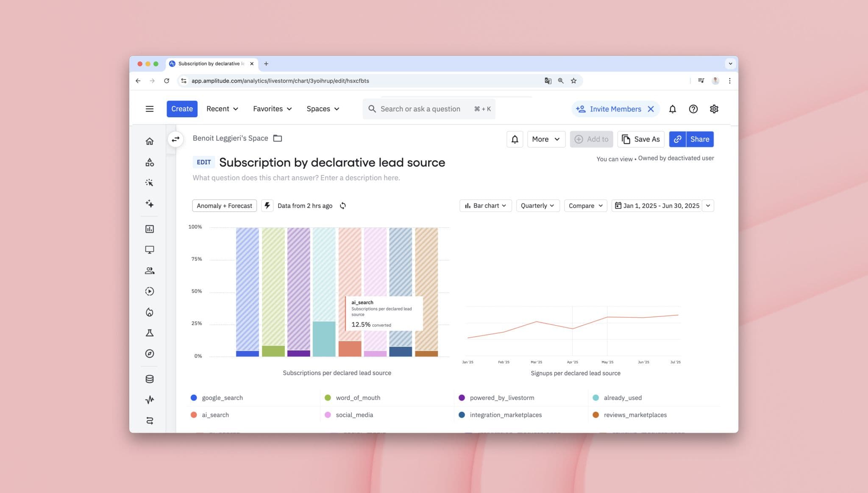Open the Home icon in sidebar
Screen dimensions: 868x493
149,141
